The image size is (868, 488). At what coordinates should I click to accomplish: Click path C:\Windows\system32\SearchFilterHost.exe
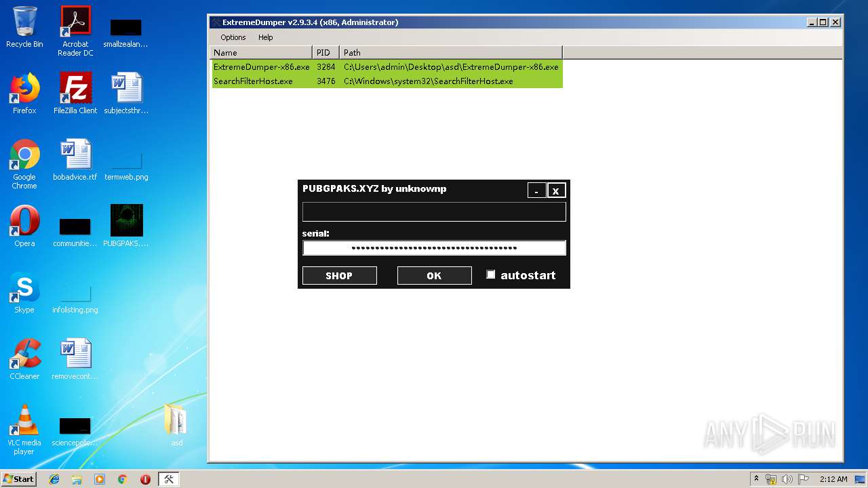coord(428,81)
